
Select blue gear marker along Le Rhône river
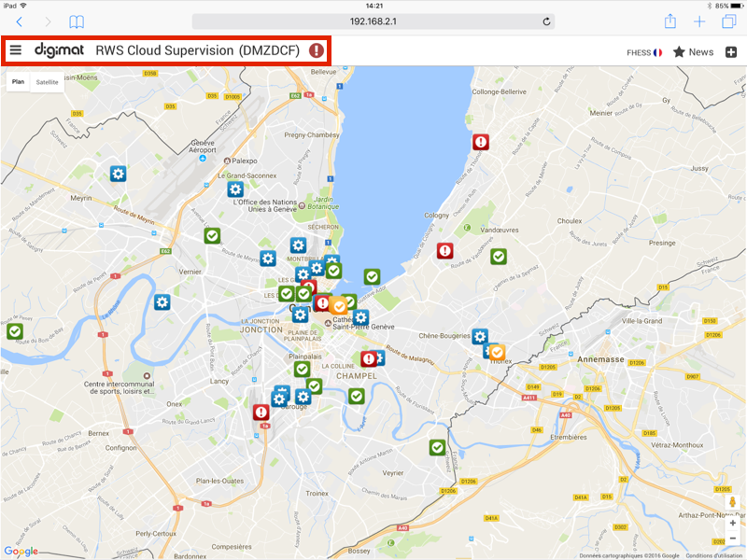coord(162,301)
